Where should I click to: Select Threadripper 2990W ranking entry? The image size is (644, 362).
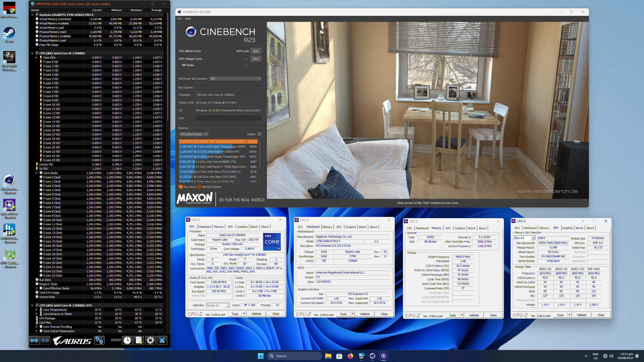pyautogui.click(x=218, y=147)
